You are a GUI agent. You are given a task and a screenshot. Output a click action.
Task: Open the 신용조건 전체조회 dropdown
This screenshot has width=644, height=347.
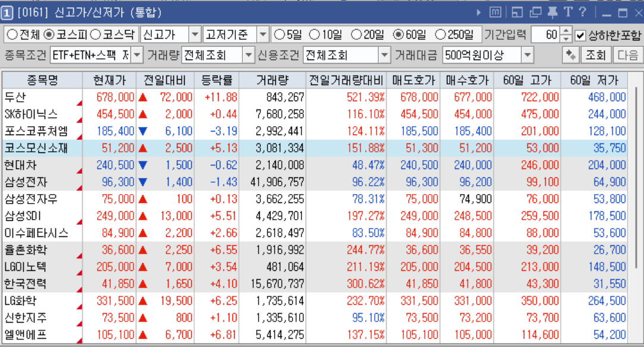click(384, 55)
